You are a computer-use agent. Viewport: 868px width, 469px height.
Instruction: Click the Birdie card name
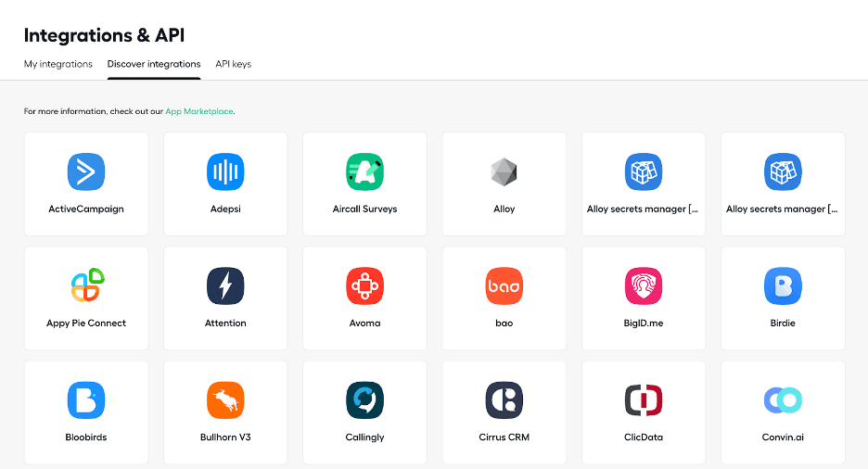click(783, 323)
